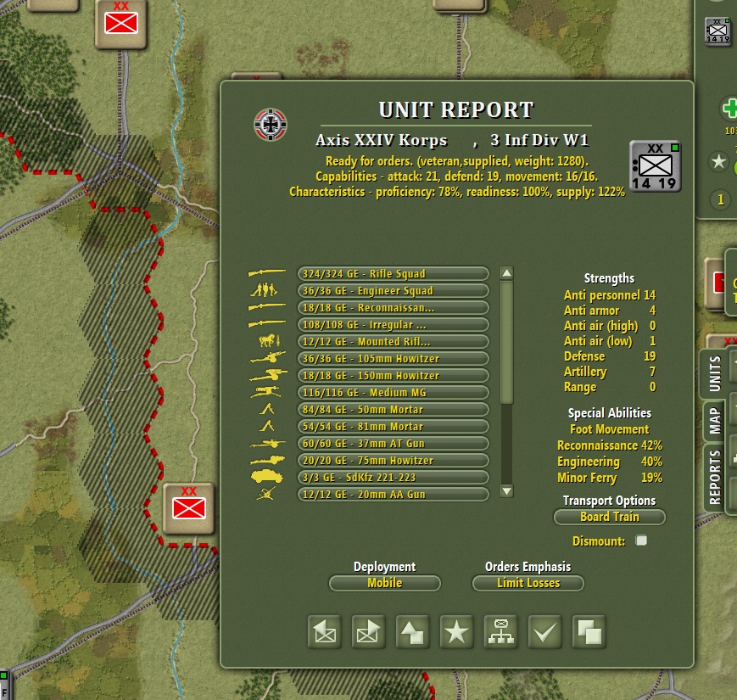Select the 18/18 GE - 150mm Howitzer row
The width and height of the screenshot is (737, 700).
click(x=394, y=375)
